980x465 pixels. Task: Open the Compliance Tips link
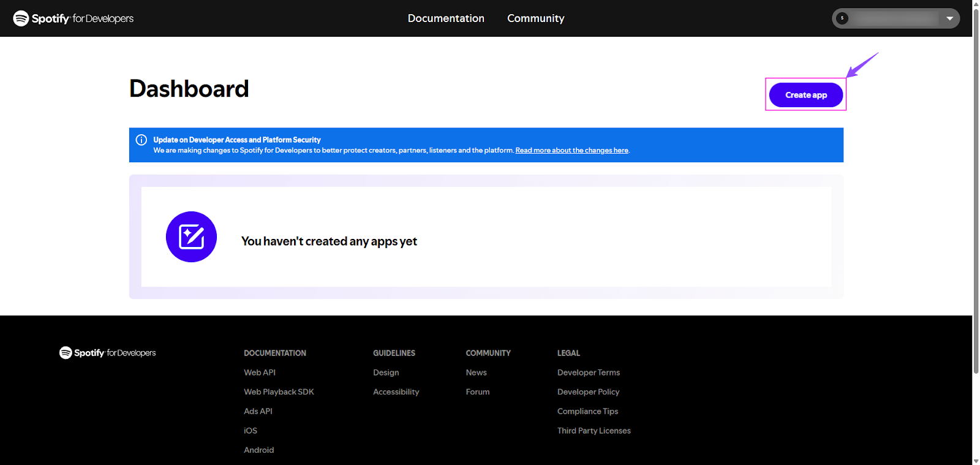tap(588, 411)
